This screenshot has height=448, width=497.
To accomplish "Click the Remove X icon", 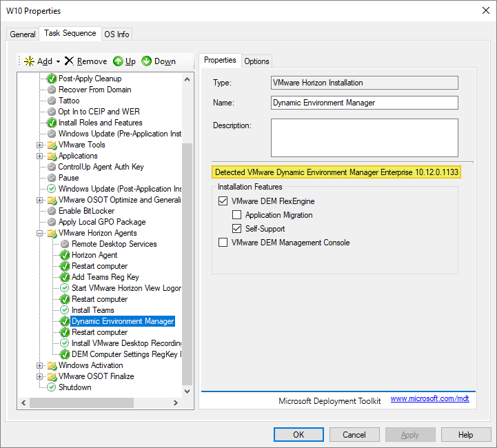I will (x=69, y=61).
